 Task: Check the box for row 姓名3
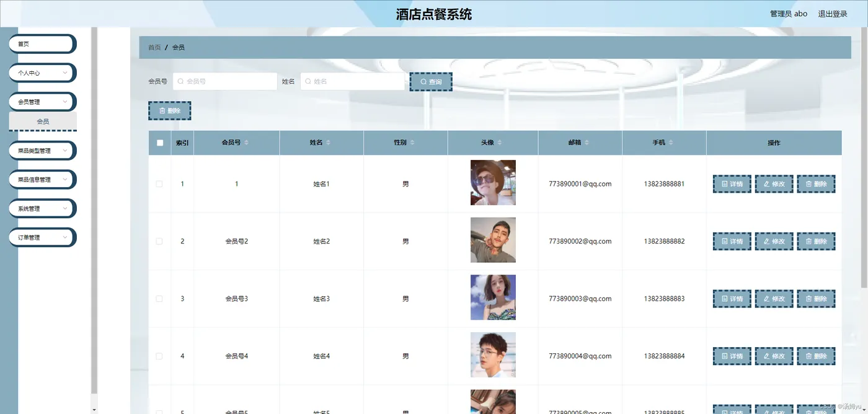(x=159, y=299)
